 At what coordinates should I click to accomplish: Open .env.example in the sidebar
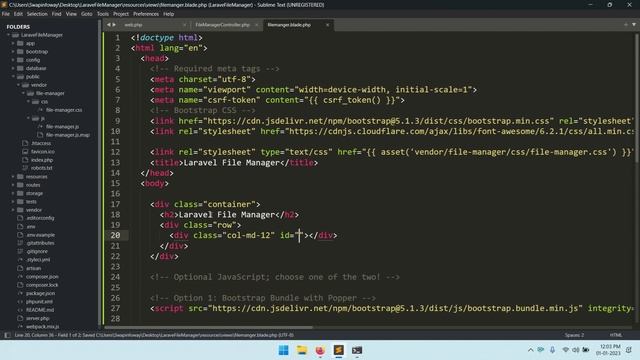click(x=40, y=235)
